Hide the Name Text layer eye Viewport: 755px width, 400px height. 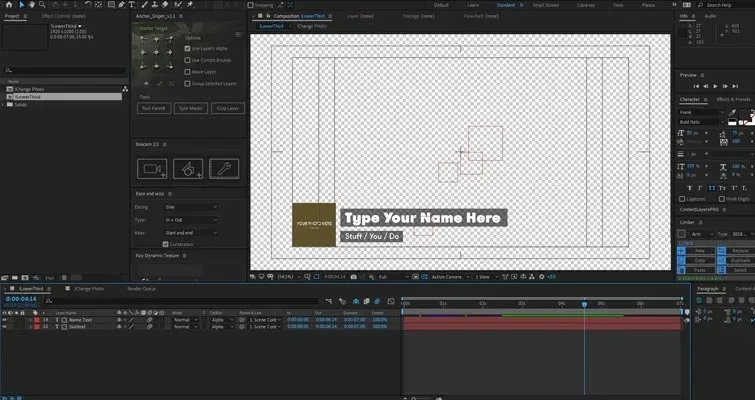click(x=4, y=320)
